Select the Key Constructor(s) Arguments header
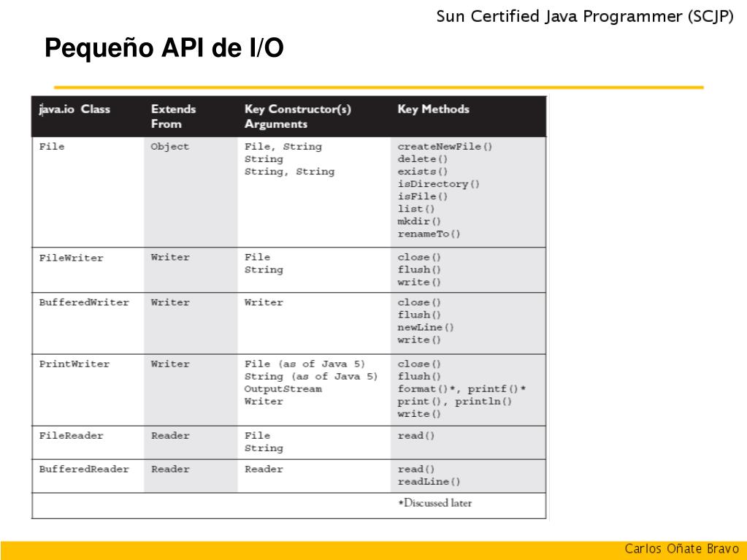 tap(298, 116)
